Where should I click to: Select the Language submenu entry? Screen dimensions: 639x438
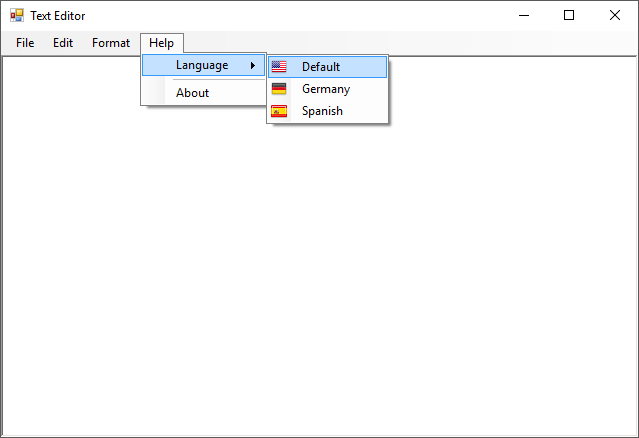pyautogui.click(x=203, y=65)
